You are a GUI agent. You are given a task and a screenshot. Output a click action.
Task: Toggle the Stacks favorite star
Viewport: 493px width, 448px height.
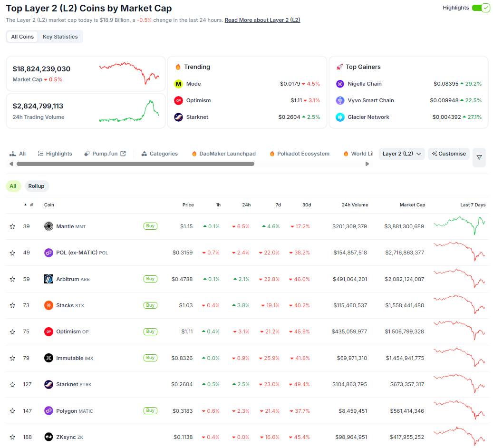12,305
